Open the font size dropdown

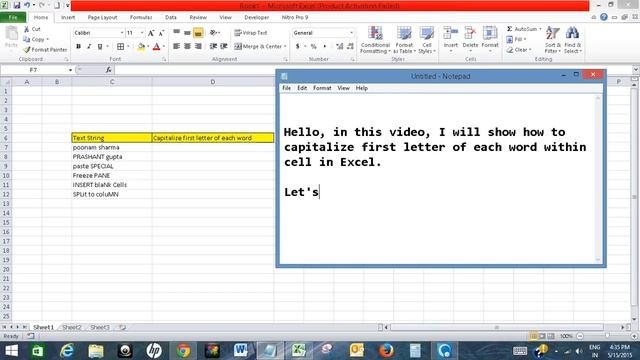(142, 33)
